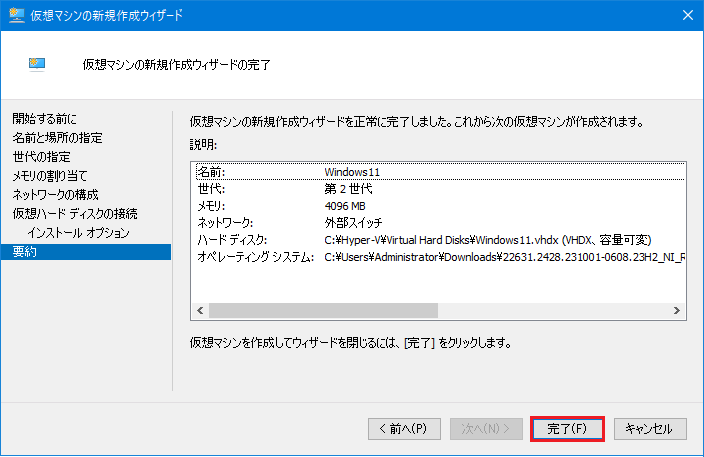Click the title bar text 仮想マシンの新規作成ウィザード
The width and height of the screenshot is (704, 457).
(x=106, y=15)
